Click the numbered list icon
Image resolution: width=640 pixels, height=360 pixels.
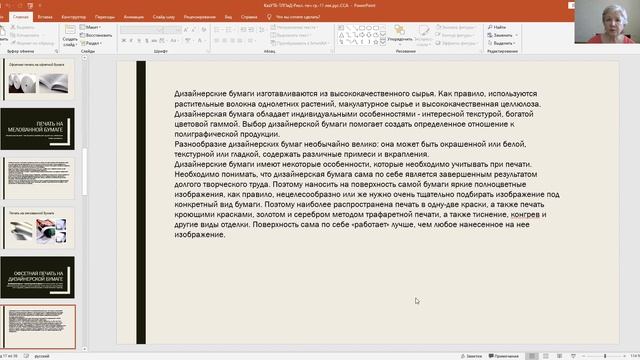229,30
